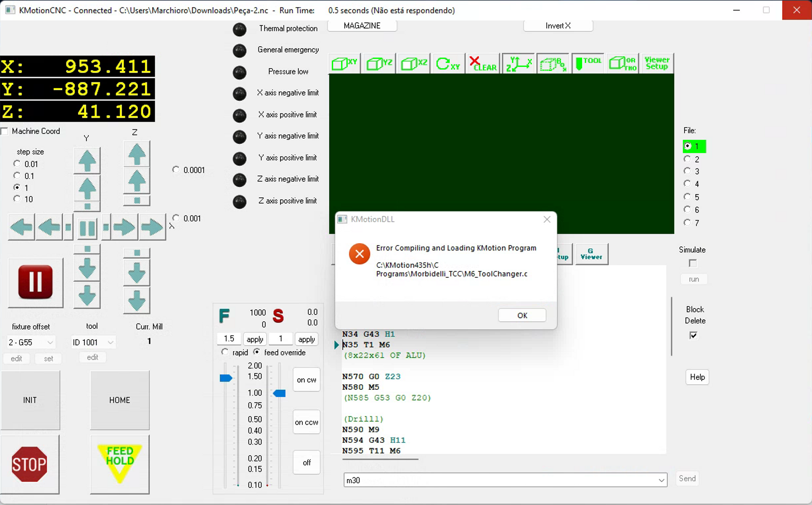Click the red pause button

(35, 282)
